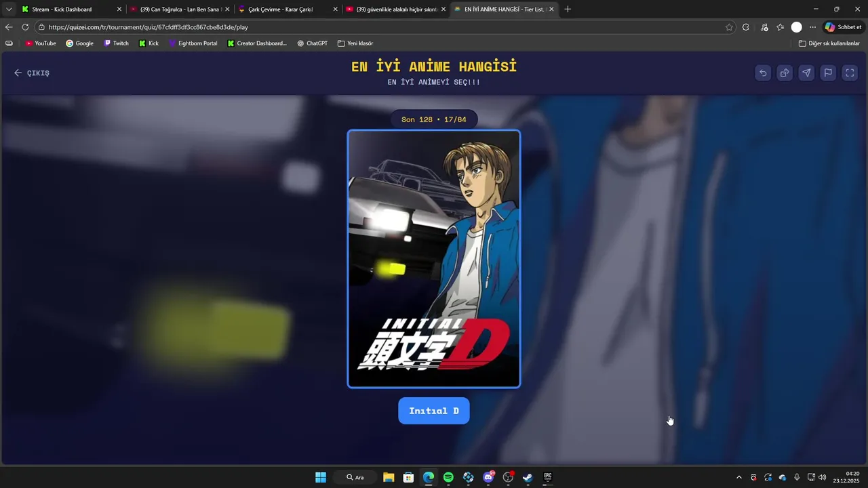Open the favorites list icon
This screenshot has height=488, width=868.
781,27
